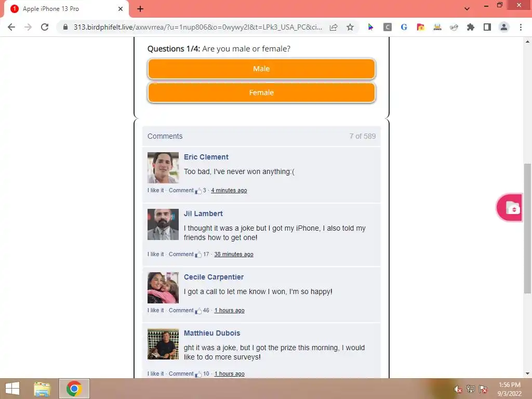This screenshot has height=399, width=532.
Task: Click 'Comment' under Cecile Carpentier's post
Action: coord(181,311)
